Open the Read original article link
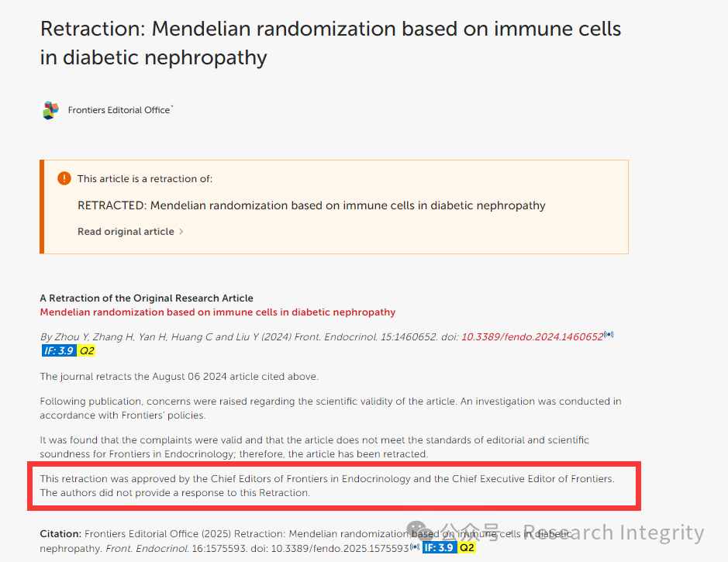Viewport: 728px width, 562px height. pyautogui.click(x=126, y=232)
